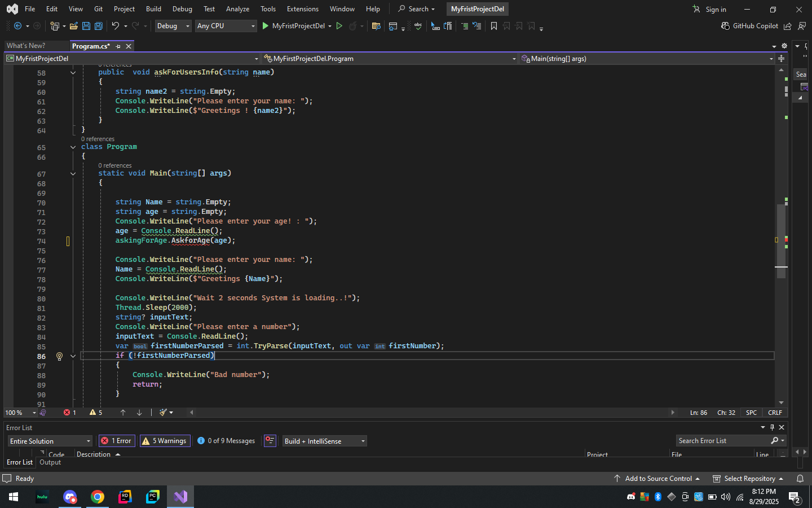Open the Entire Solution scope dropdown
The image size is (812, 508).
pos(50,441)
